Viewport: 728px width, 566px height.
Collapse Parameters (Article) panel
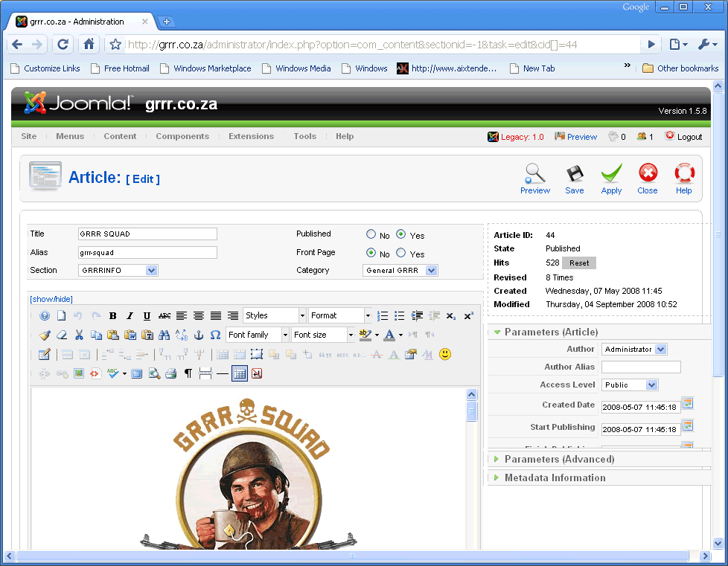[x=551, y=332]
